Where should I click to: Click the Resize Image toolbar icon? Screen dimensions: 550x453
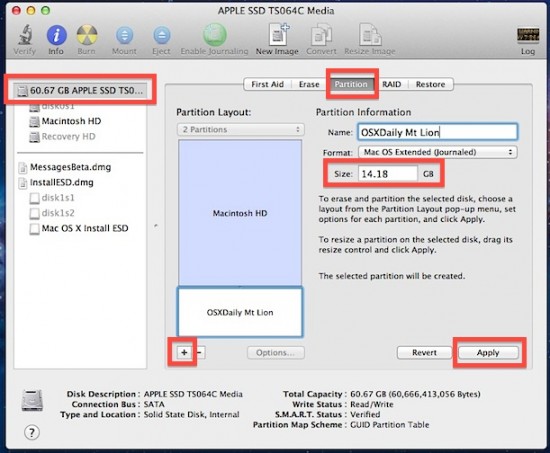(370, 34)
